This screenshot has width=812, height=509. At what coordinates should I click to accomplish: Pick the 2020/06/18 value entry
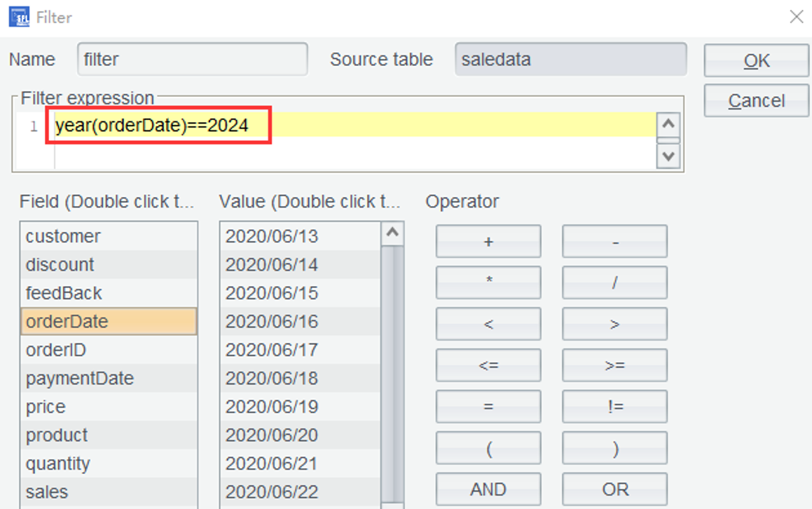tap(300, 379)
